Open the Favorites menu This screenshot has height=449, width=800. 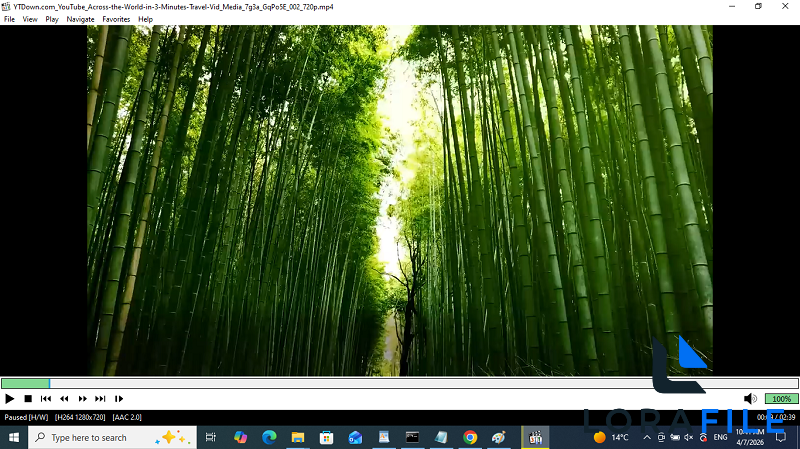(x=116, y=19)
